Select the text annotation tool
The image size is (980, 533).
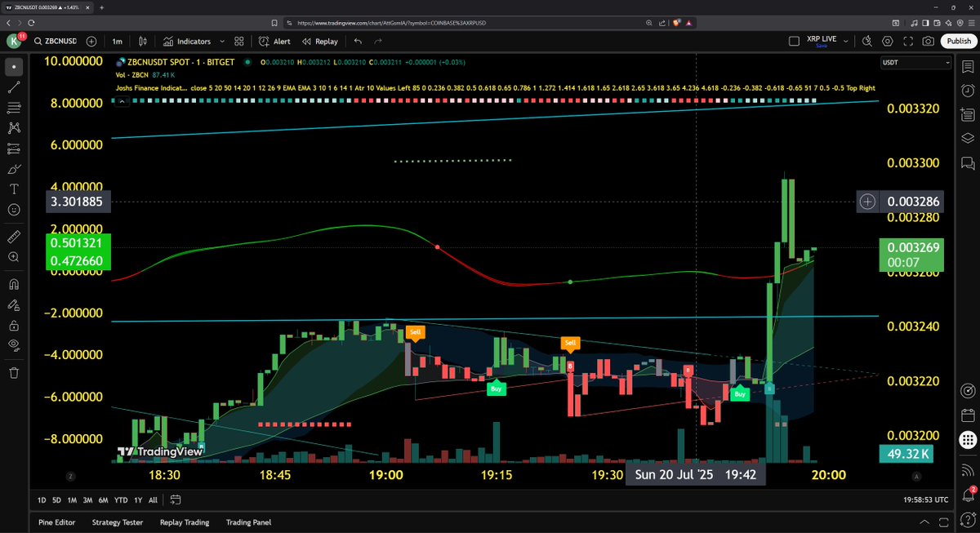point(14,189)
